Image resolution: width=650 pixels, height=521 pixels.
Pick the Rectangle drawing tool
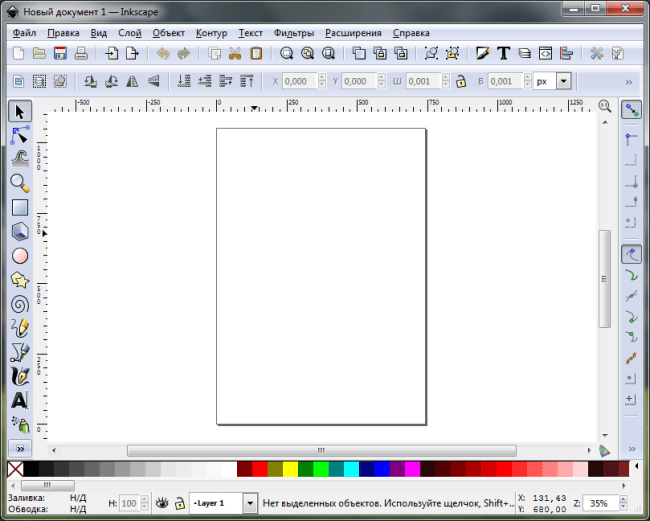[x=19, y=207]
